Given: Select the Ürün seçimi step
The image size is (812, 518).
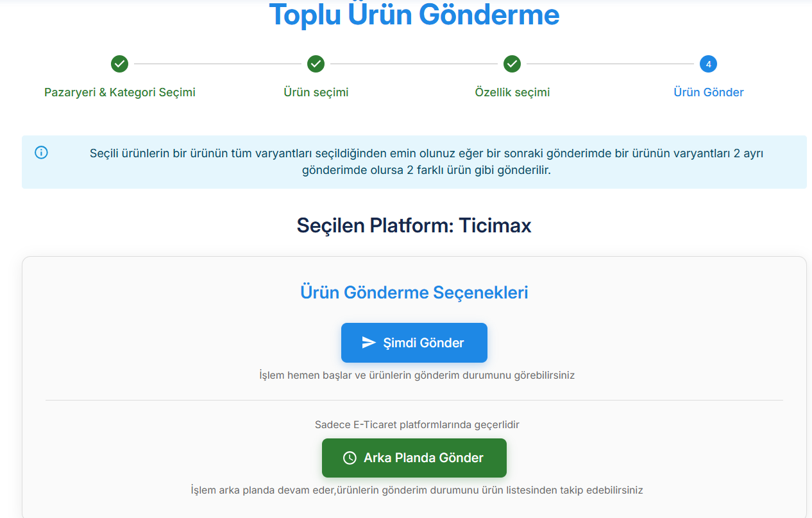Looking at the screenshot, I should pos(316,92).
